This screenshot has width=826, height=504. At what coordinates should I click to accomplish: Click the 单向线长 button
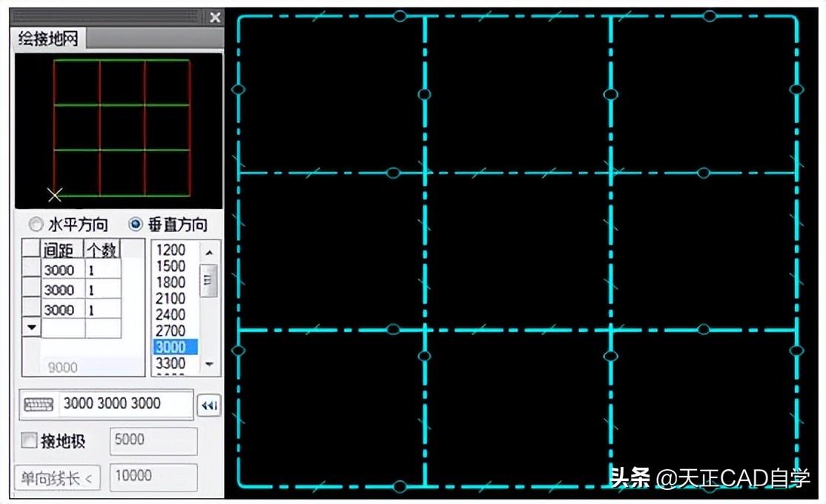tap(56, 478)
